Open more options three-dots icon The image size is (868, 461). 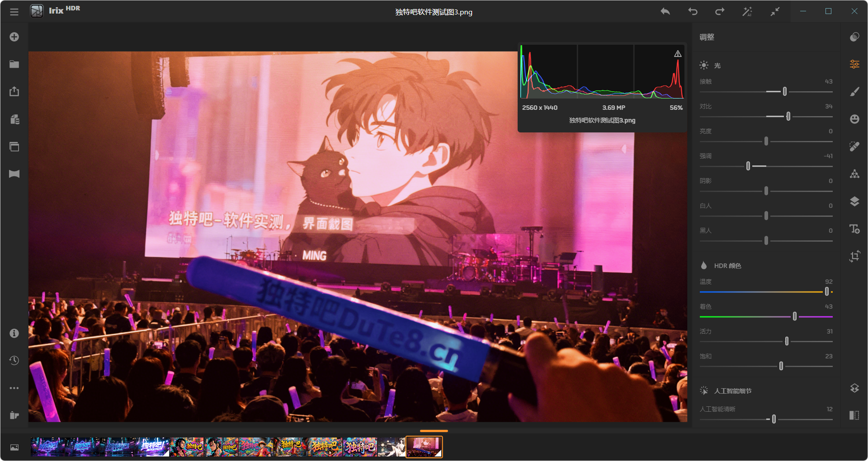14,388
